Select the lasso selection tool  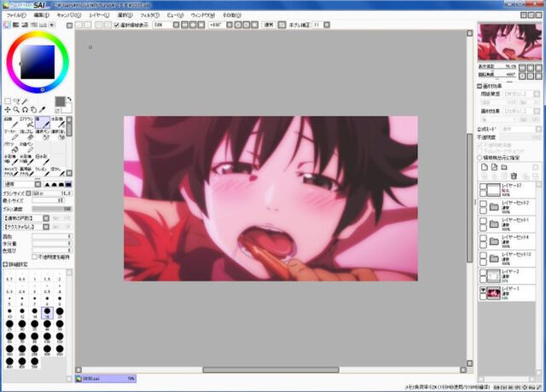[16, 101]
